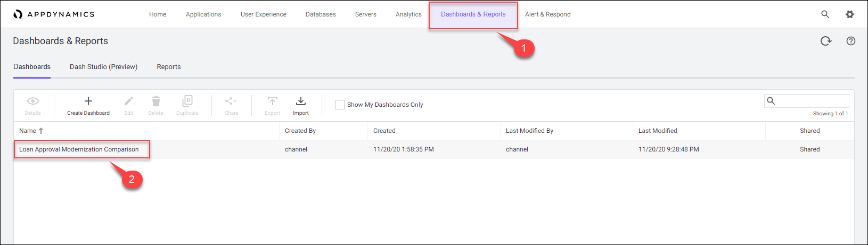Open the help question mark icon

click(850, 41)
